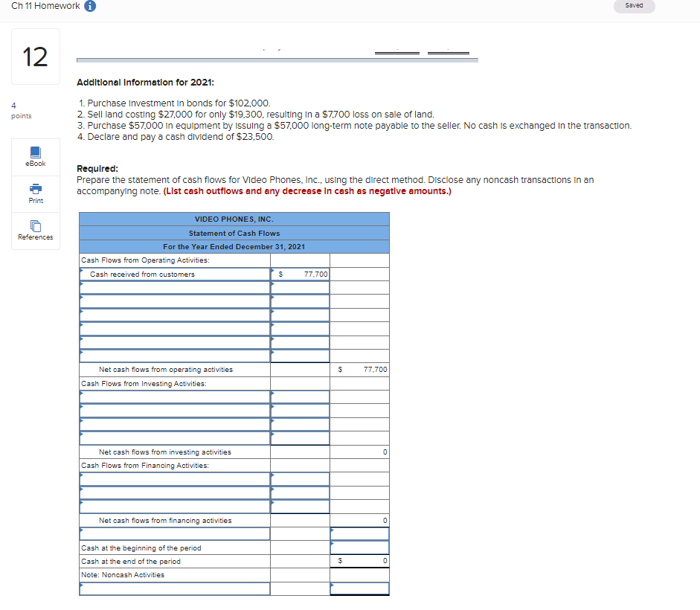700x610 pixels.
Task: Select the question 12 tab
Action: point(35,56)
